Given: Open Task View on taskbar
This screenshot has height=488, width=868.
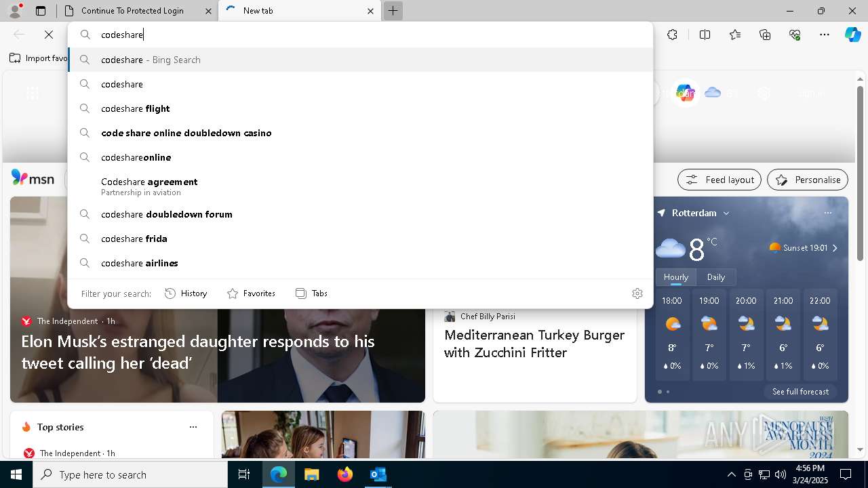Looking at the screenshot, I should coord(244,474).
